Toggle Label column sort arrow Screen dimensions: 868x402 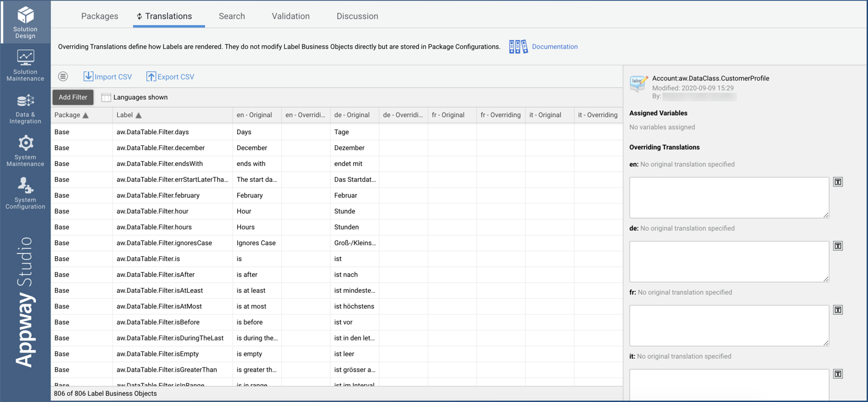coord(138,115)
